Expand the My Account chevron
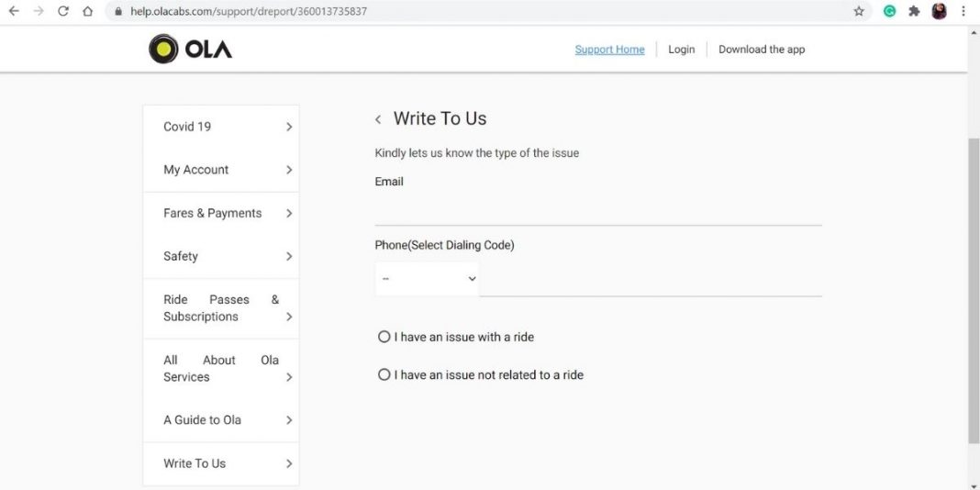The height and width of the screenshot is (490, 980). (289, 170)
